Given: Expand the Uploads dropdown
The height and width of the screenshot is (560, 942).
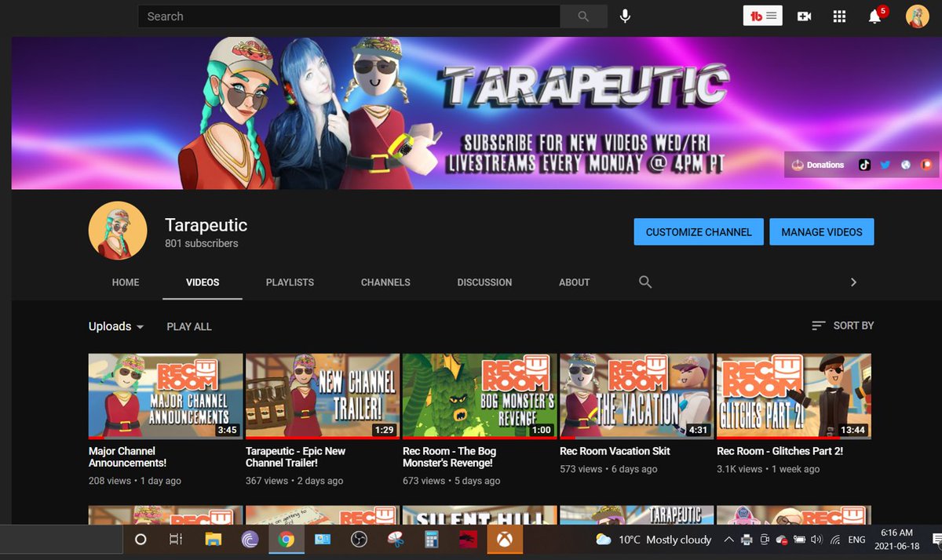Looking at the screenshot, I should click(x=116, y=326).
